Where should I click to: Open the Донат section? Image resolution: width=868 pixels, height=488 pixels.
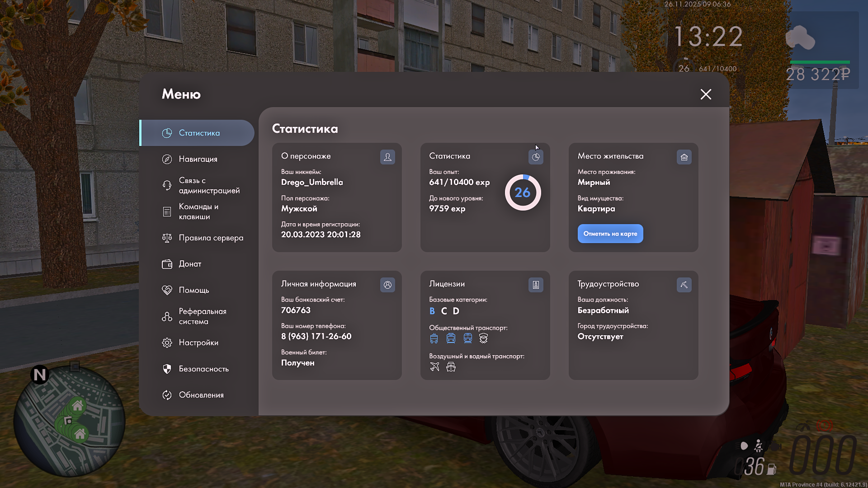point(189,264)
